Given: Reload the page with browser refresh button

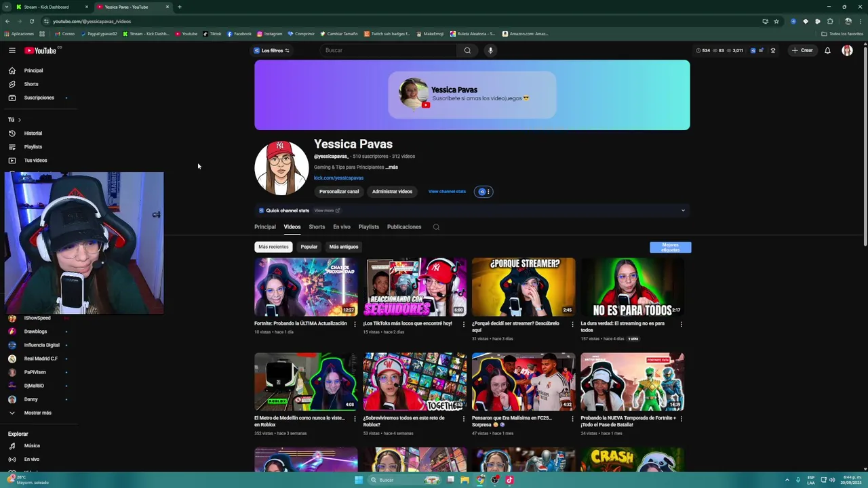Looking at the screenshot, I should point(31,21).
